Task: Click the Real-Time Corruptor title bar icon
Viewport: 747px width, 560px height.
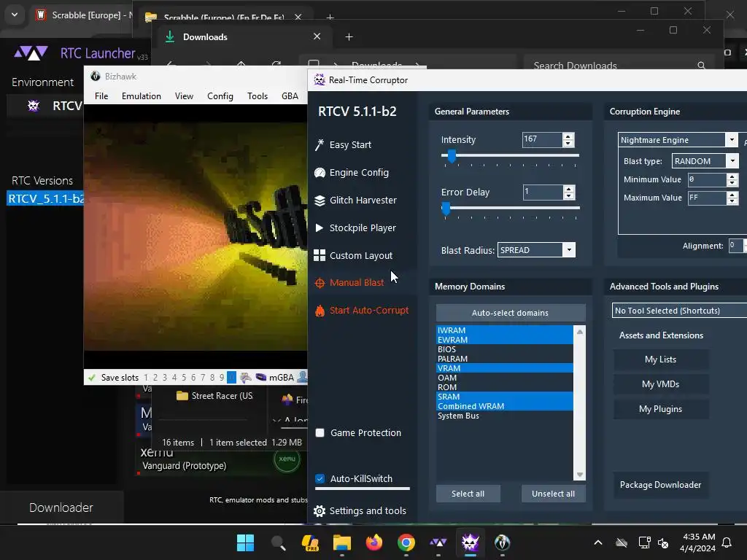Action: click(320, 80)
